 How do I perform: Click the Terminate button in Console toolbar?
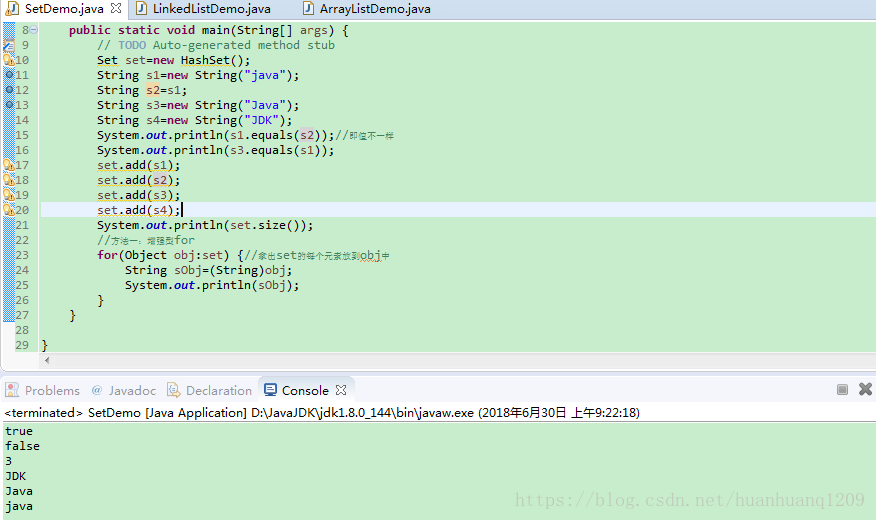(842, 389)
